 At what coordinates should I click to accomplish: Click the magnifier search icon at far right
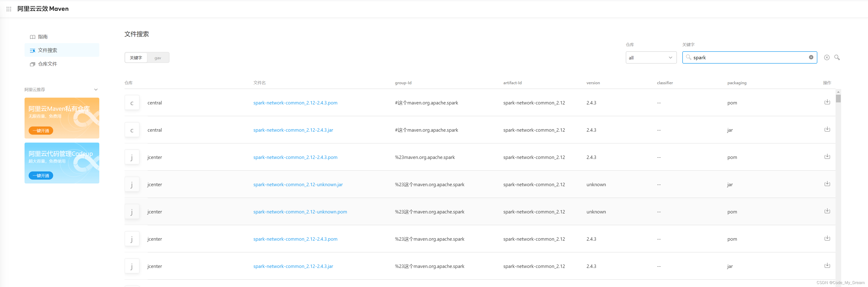point(837,58)
